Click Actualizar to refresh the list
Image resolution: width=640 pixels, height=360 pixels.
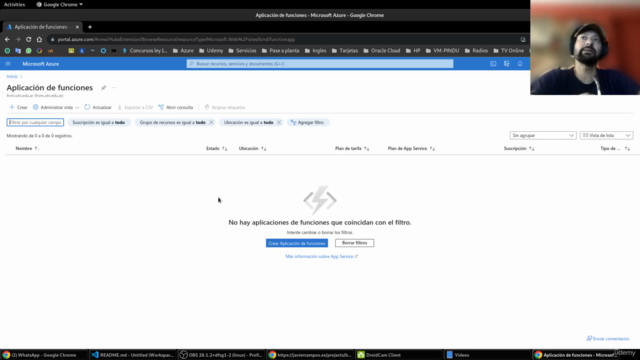coord(98,107)
